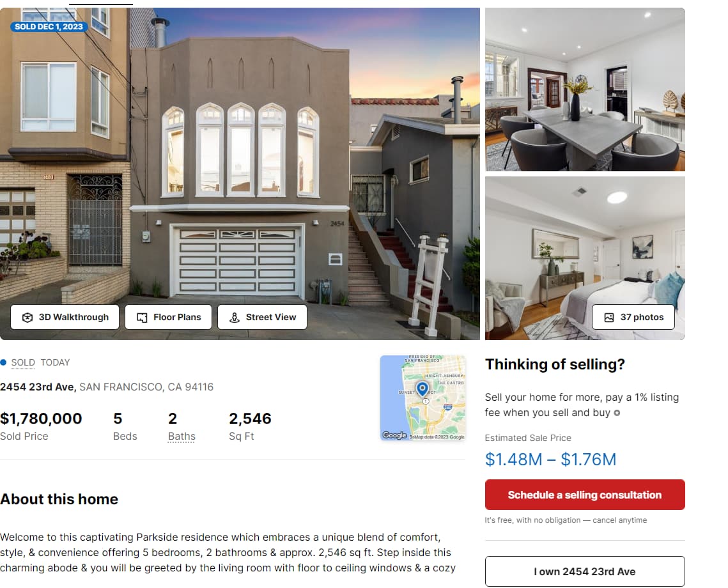
Task: Click the 3D cube icon
Action: click(27, 318)
